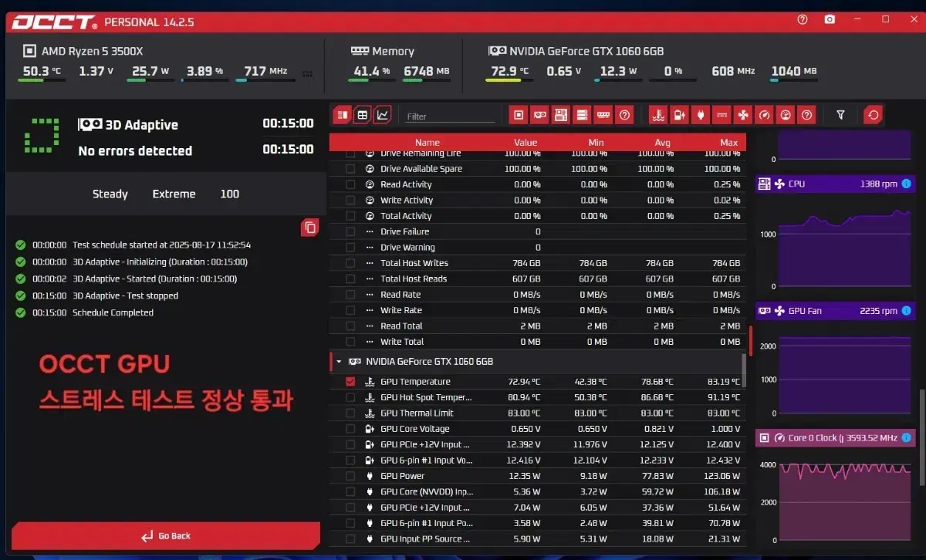Check the GPU Hot Spot Temperature checkbox
The image size is (926, 560).
[350, 397]
